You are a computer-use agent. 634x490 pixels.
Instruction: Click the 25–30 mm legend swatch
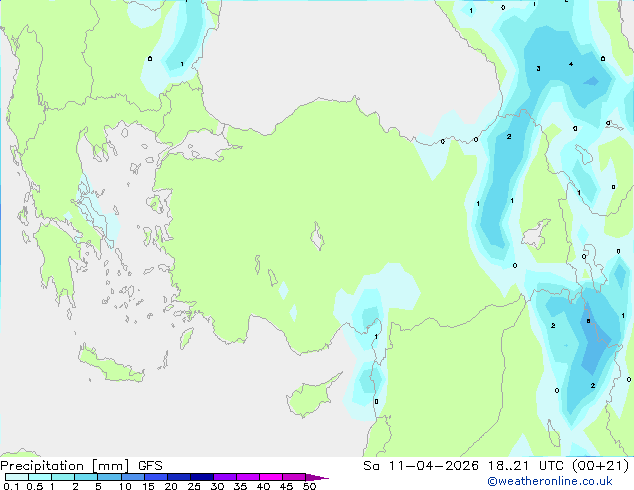click(201, 477)
